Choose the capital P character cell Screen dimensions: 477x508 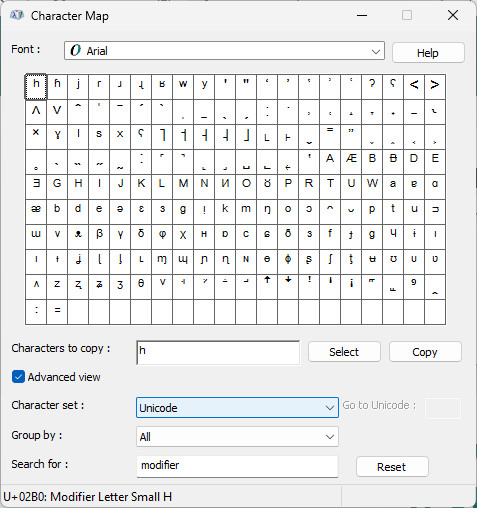[288, 187]
